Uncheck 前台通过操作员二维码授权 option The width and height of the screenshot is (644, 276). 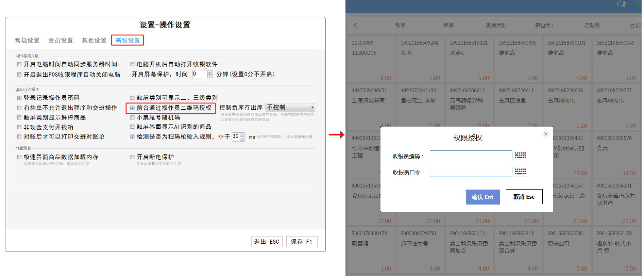(133, 108)
